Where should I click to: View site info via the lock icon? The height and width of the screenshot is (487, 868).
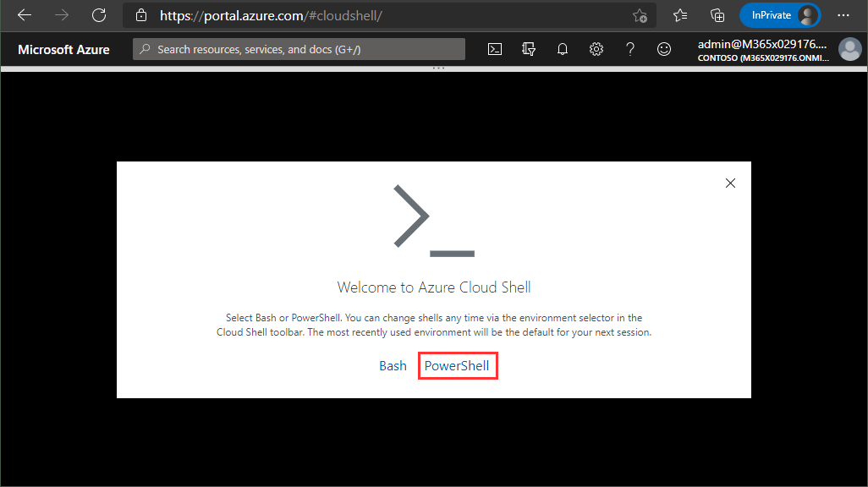tap(141, 15)
